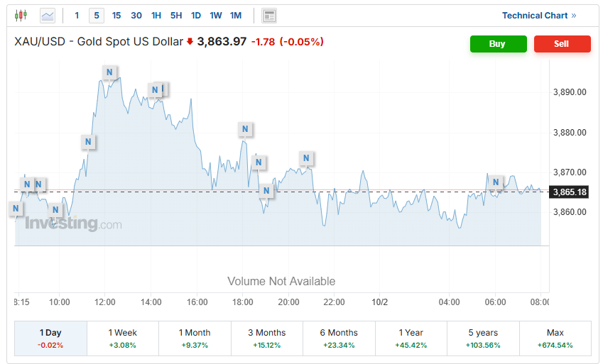
Task: Select the Max range tab
Action: coord(555,338)
